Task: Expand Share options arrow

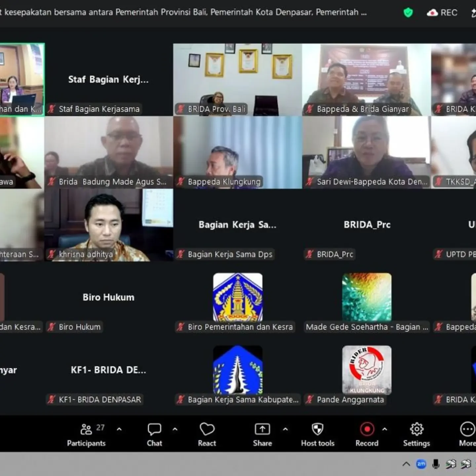Action: tap(285, 429)
